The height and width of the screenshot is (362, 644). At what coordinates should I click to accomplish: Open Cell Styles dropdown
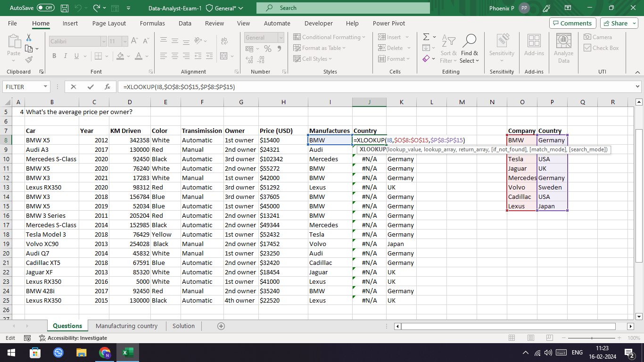[x=313, y=59]
